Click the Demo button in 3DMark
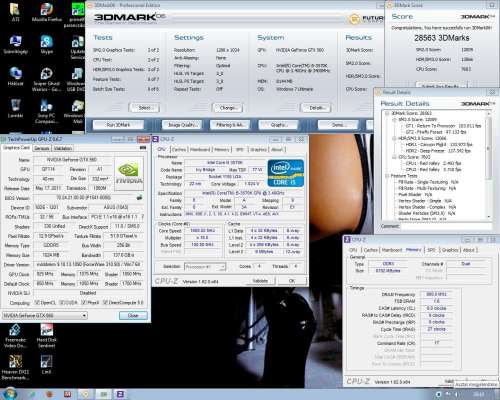This screenshot has height=400, width=500. pyautogui.click(x=338, y=125)
